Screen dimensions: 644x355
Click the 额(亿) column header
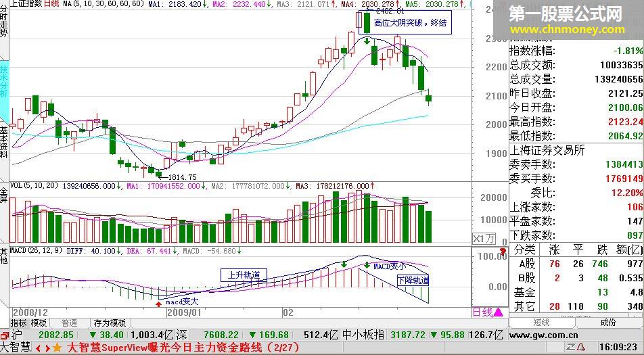[629, 250]
